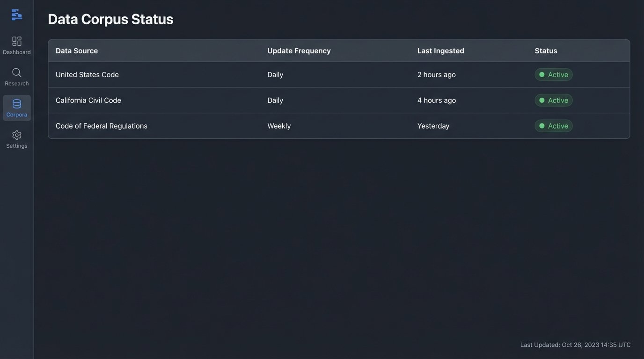Select the California Civil Code row
This screenshot has height=359, width=644.
point(88,101)
